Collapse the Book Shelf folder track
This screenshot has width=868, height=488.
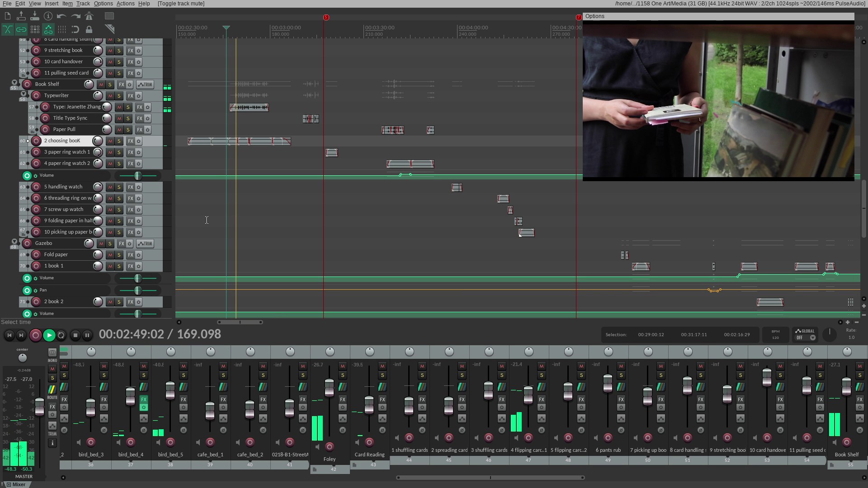point(14,83)
